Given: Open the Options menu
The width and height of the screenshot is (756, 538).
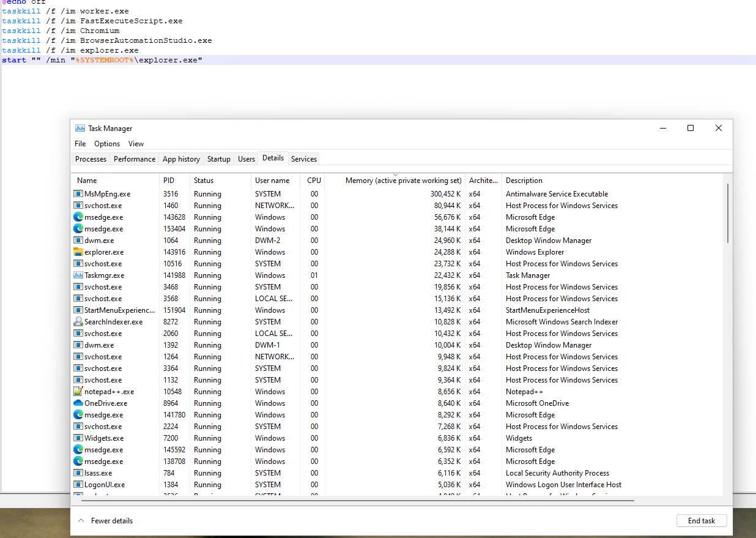Looking at the screenshot, I should pos(107,143).
